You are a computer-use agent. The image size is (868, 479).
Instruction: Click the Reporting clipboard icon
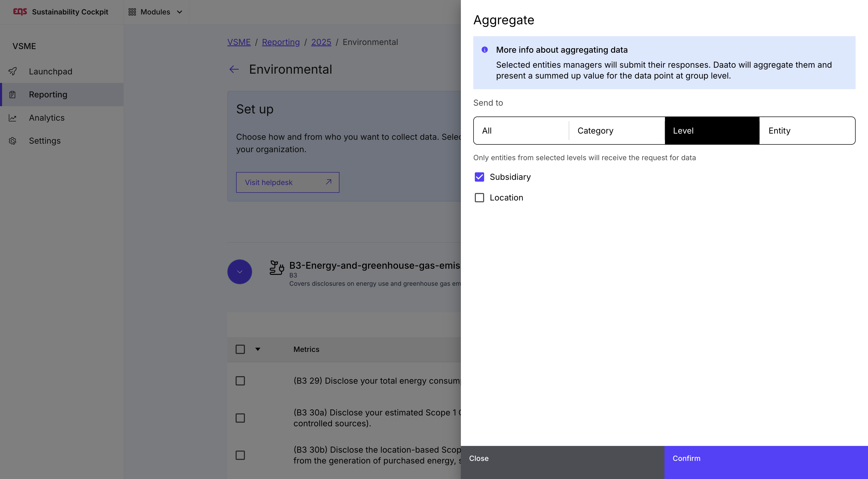coord(13,95)
